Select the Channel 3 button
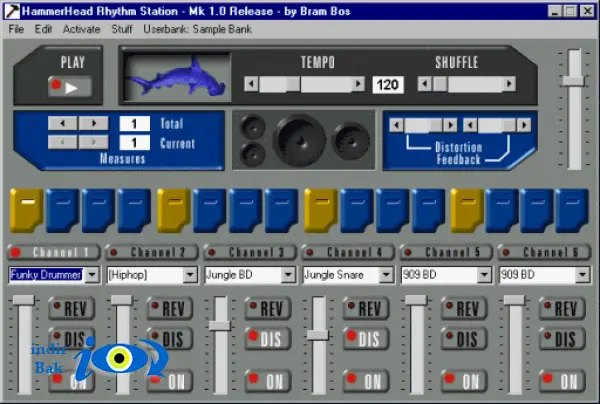The width and height of the screenshot is (600, 404). pyautogui.click(x=250, y=252)
